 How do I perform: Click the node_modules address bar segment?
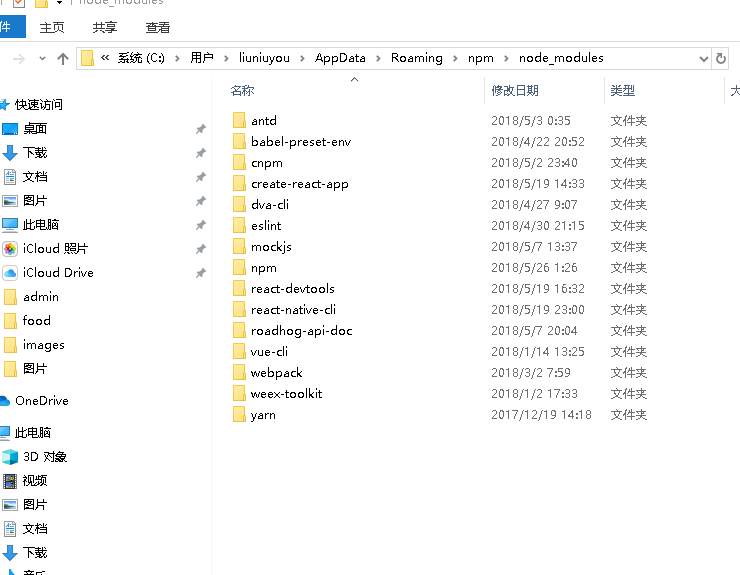click(561, 58)
